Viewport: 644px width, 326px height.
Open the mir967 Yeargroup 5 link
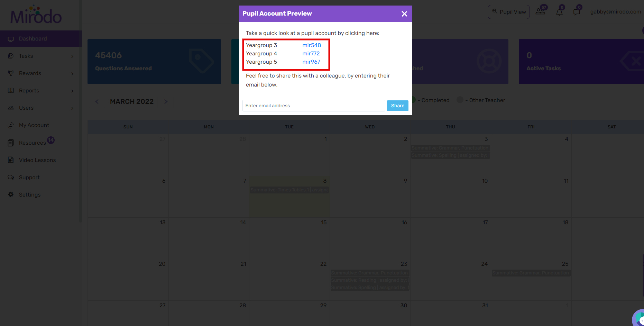pyautogui.click(x=311, y=62)
